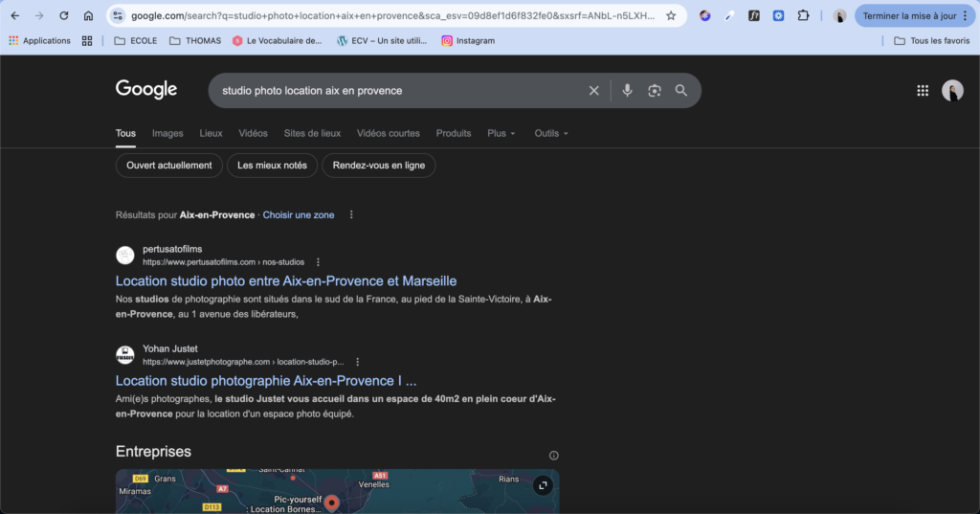Toggle the Rendez-vous en ligne filter chip
980x514 pixels.
(379, 166)
